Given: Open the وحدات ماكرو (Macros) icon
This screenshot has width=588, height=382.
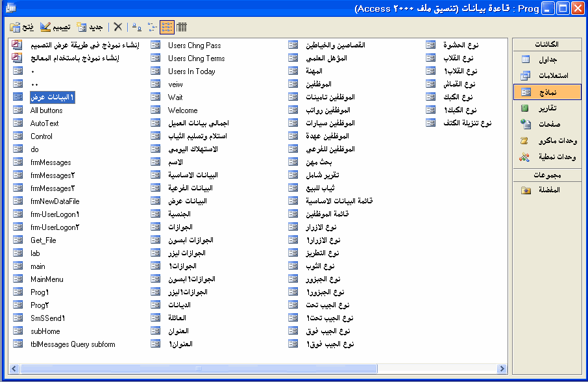Looking at the screenshot, I should pos(524,141).
